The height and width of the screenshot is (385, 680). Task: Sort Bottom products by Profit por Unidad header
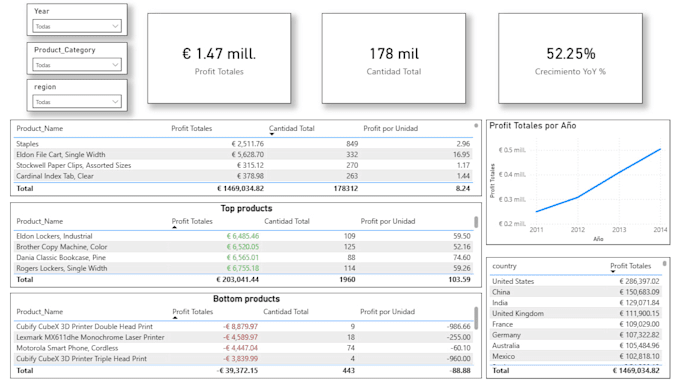tap(387, 312)
